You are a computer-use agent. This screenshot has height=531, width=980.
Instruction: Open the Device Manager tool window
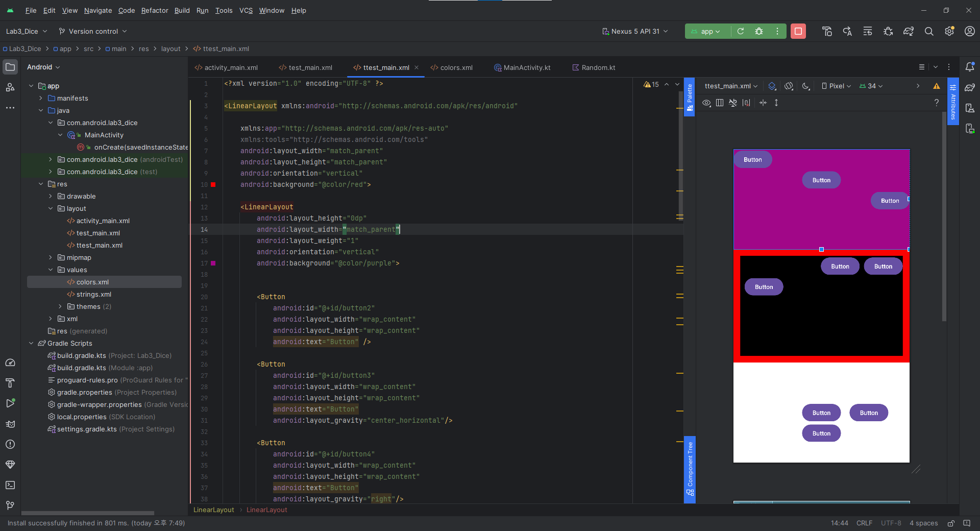(970, 108)
